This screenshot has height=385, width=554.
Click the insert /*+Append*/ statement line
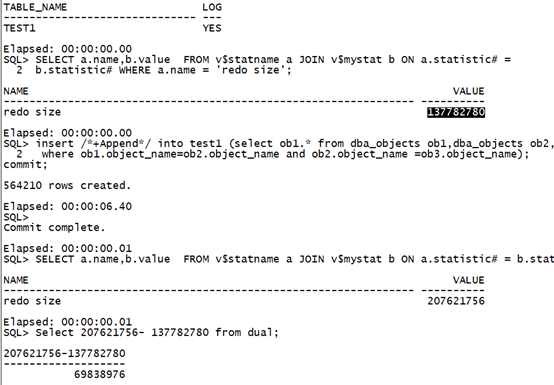point(278,144)
